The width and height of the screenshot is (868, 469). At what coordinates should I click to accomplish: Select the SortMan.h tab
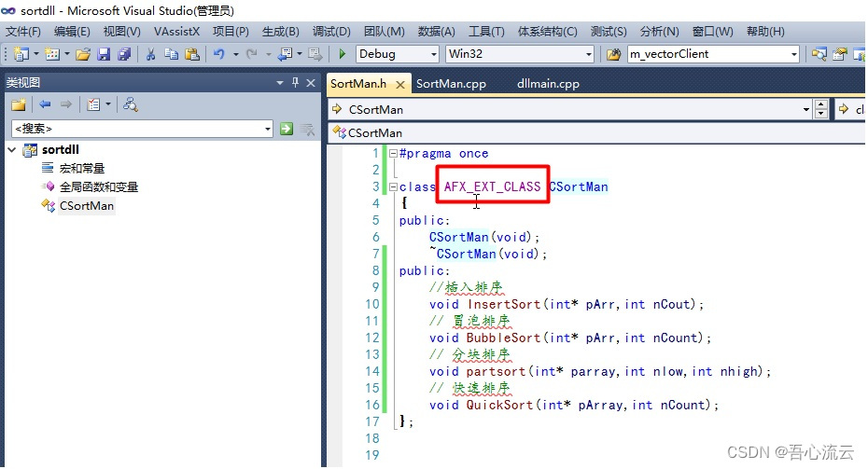358,84
